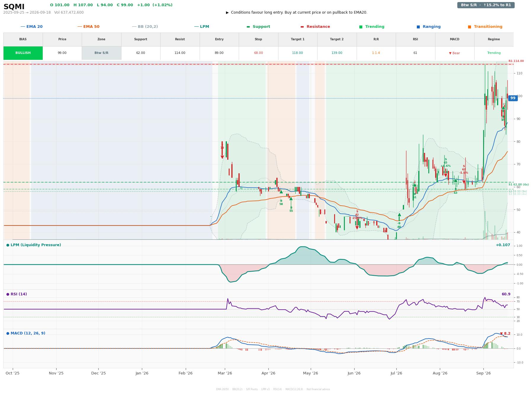Click the blue dot beside MACD (12, 26, 9)
The image size is (532, 394).
[8, 333]
